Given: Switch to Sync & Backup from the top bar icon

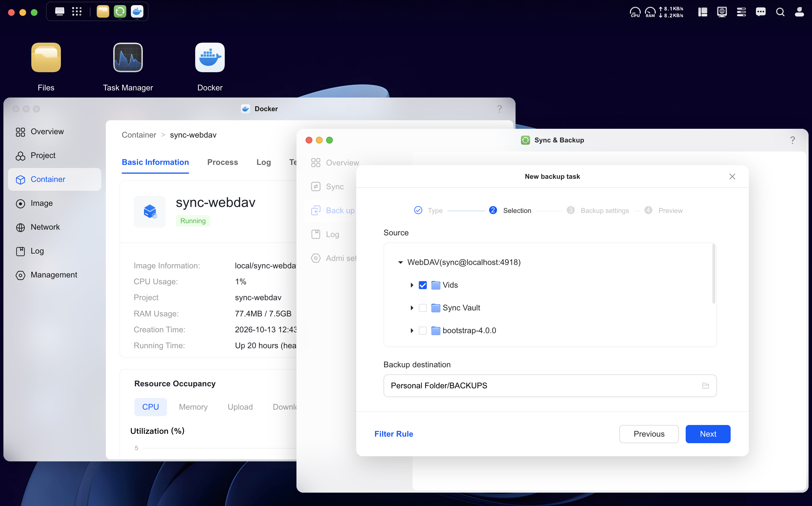Looking at the screenshot, I should point(120,12).
